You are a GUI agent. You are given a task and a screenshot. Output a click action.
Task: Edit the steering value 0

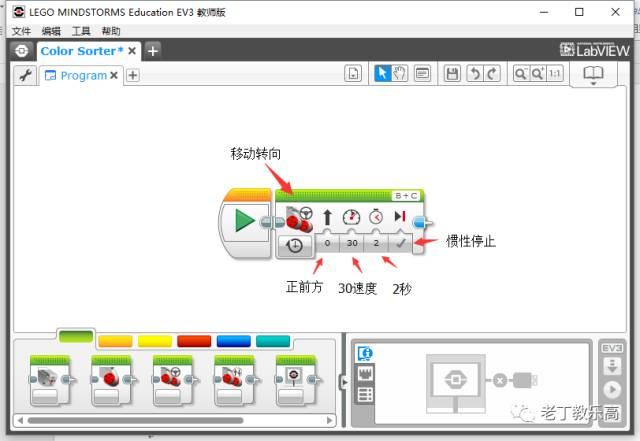(x=327, y=243)
